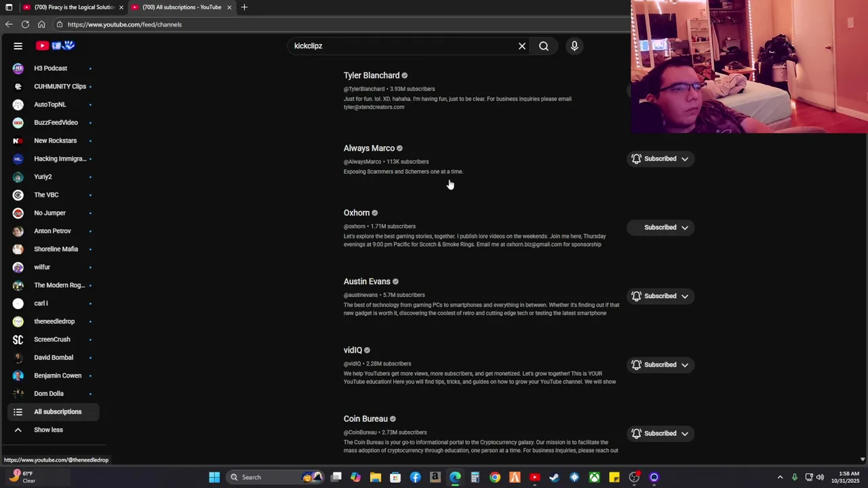The height and width of the screenshot is (488, 868).
Task: Open Hacking Immigration channel avatar in sidebar
Action: [x=18, y=159]
